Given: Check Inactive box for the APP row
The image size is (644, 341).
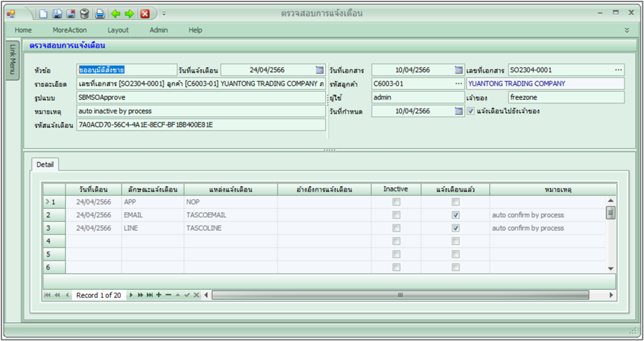Looking at the screenshot, I should pos(396,203).
